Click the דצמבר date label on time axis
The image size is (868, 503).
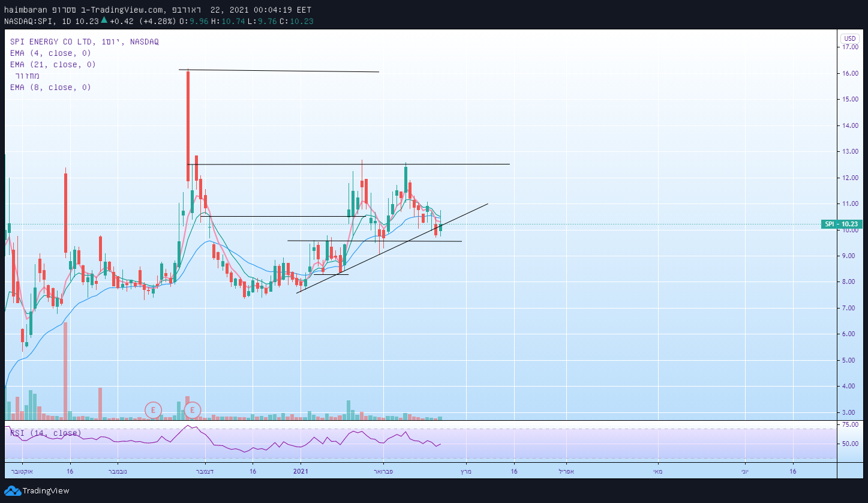[x=205, y=471]
